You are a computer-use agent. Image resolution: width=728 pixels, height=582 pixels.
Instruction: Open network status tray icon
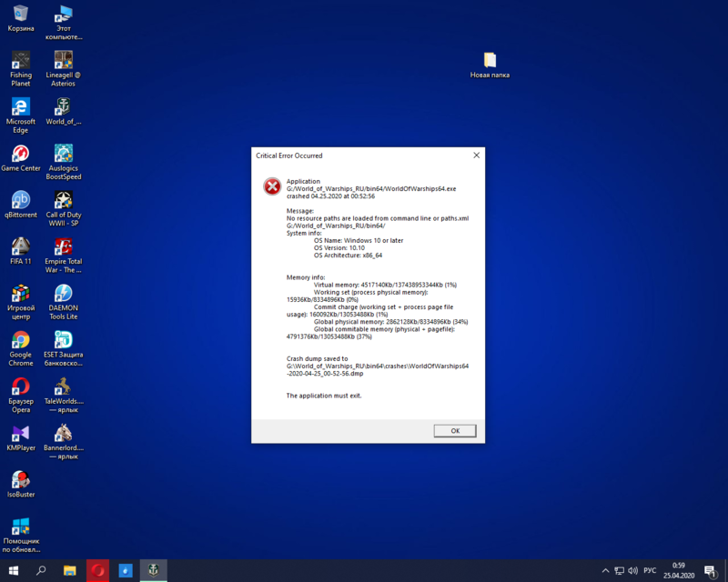point(620,570)
